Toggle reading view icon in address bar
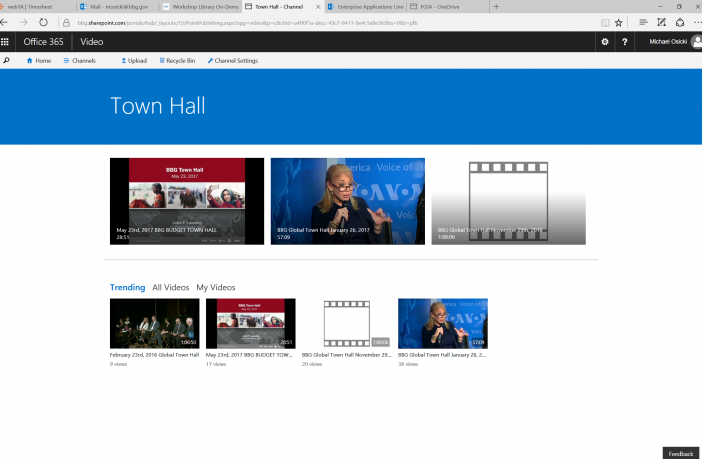This screenshot has height=459, width=702. point(605,23)
